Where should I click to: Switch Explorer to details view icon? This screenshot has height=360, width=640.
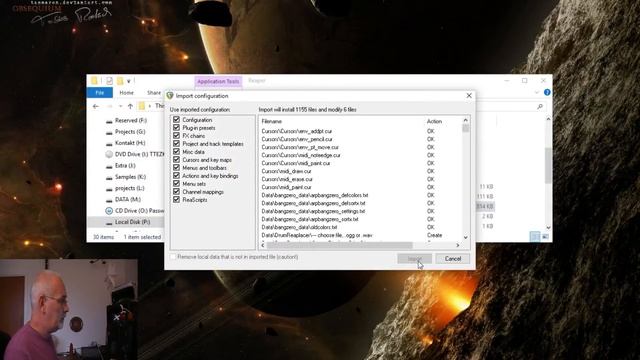[x=535, y=237]
